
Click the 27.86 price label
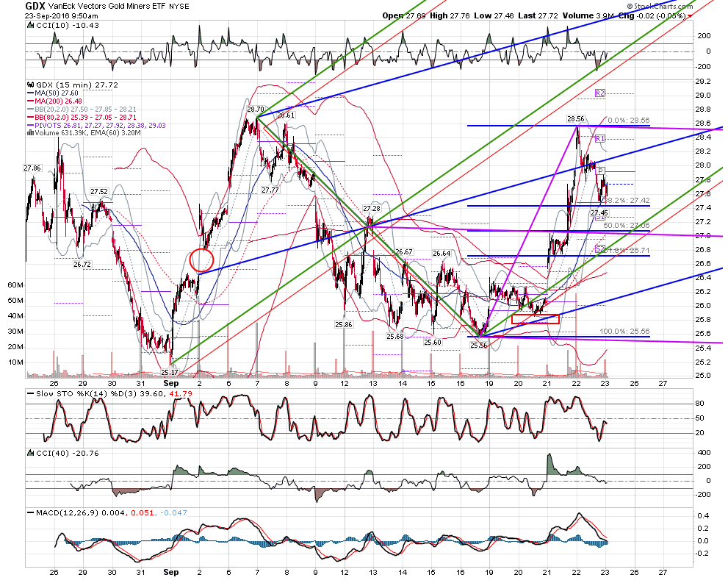pyautogui.click(x=32, y=168)
